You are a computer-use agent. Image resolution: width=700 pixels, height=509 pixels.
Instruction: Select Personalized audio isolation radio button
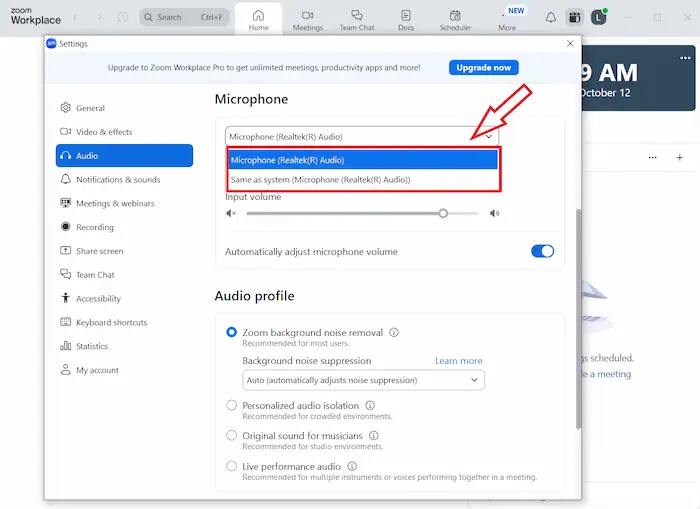pos(232,405)
